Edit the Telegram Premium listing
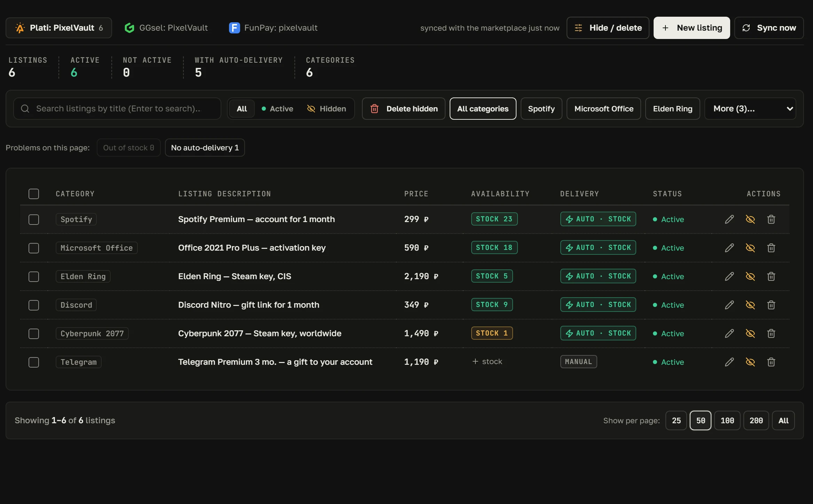 tap(729, 362)
